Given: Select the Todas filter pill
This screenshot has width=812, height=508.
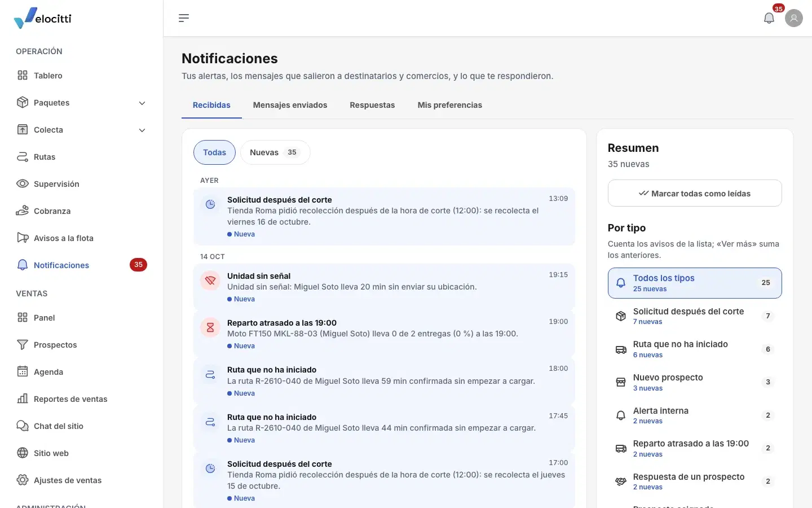Looking at the screenshot, I should [x=214, y=152].
